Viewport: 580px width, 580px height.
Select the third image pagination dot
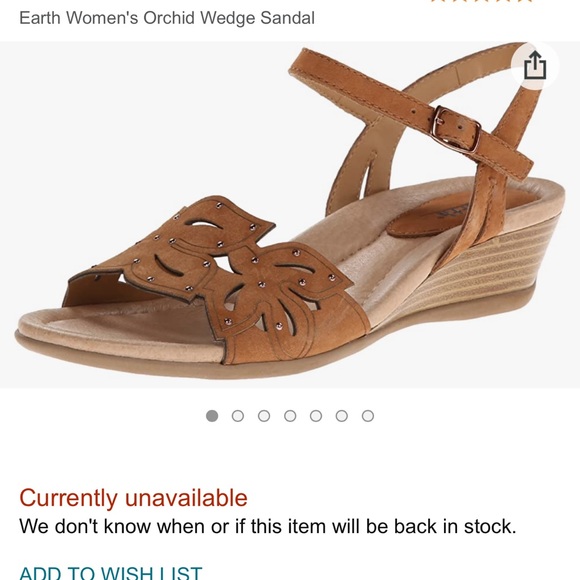point(264,416)
